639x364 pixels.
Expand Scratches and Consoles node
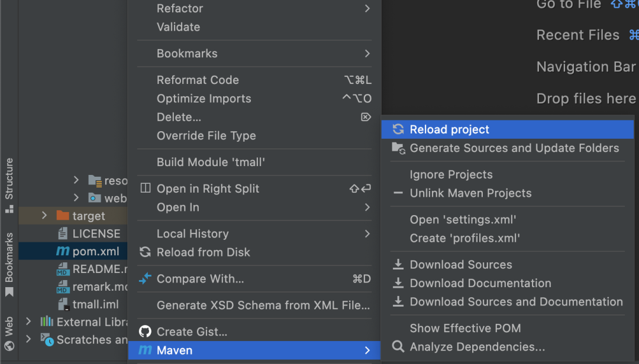pyautogui.click(x=28, y=339)
